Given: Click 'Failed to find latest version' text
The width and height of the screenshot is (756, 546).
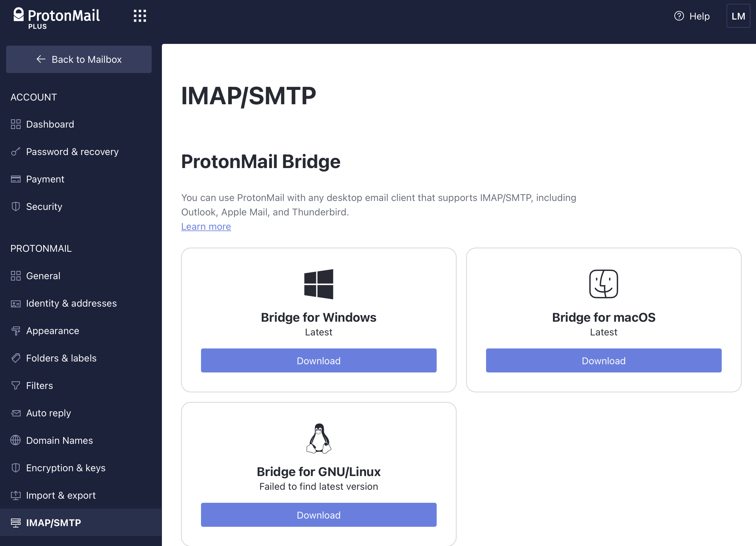Looking at the screenshot, I should tap(319, 486).
